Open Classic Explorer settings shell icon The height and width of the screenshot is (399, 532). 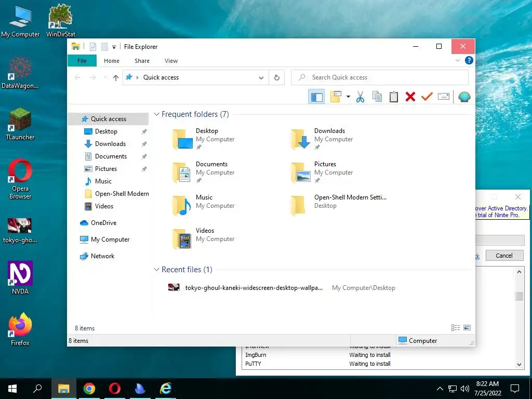pos(464,97)
